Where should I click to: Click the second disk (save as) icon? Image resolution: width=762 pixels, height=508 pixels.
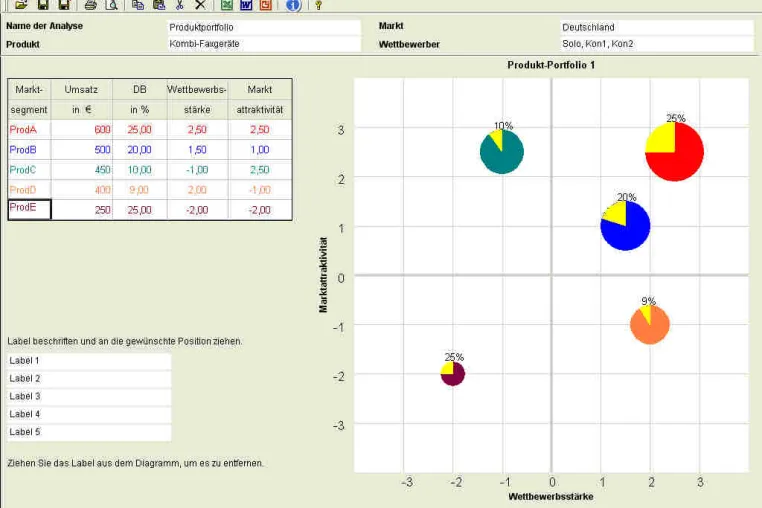coord(64,5)
